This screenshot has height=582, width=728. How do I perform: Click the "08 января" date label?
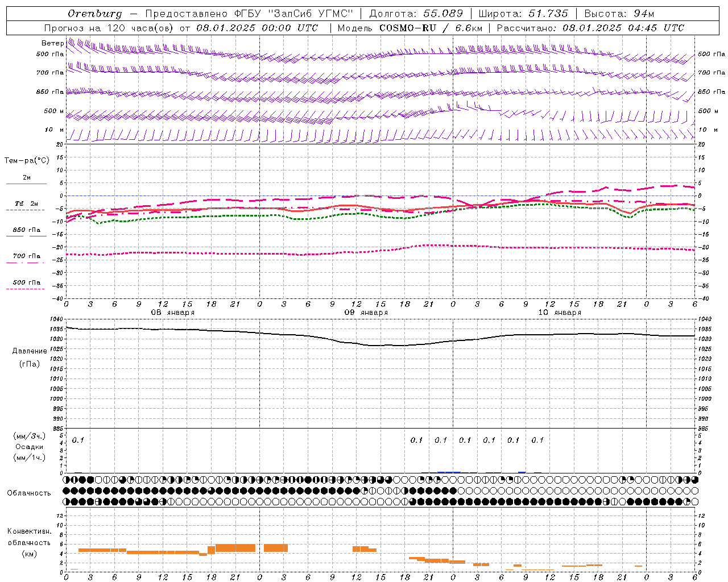click(172, 313)
